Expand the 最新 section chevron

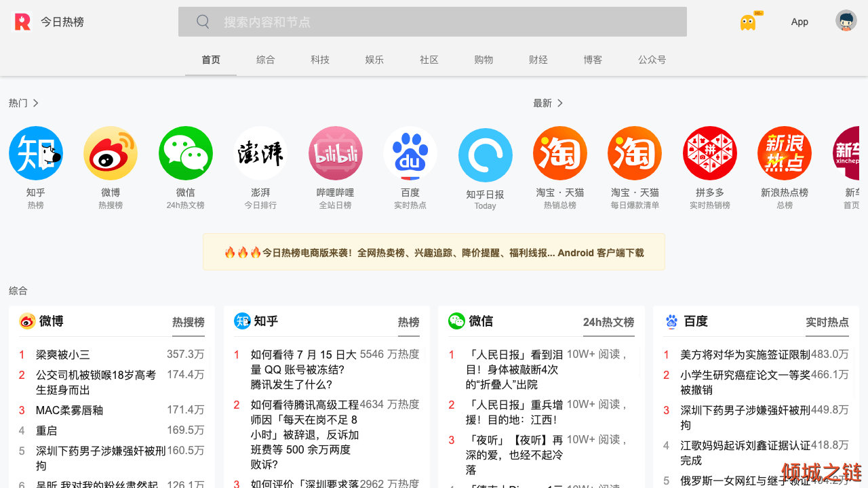[x=560, y=103]
